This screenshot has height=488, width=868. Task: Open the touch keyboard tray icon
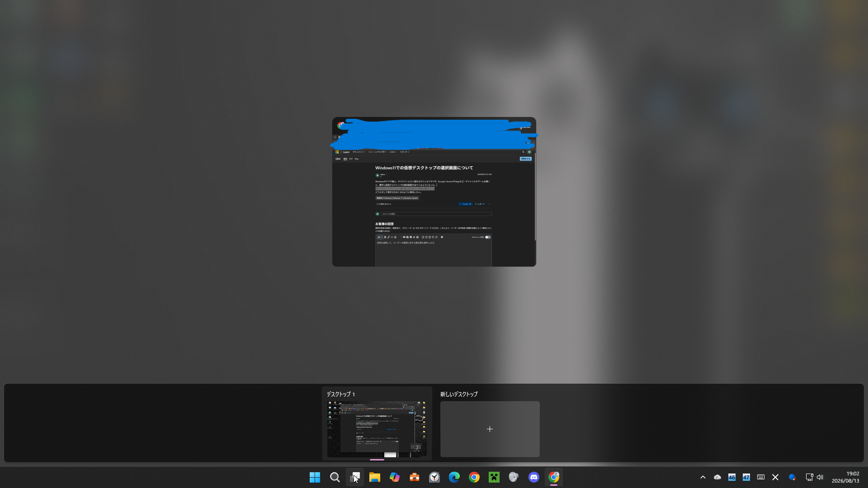click(x=760, y=477)
